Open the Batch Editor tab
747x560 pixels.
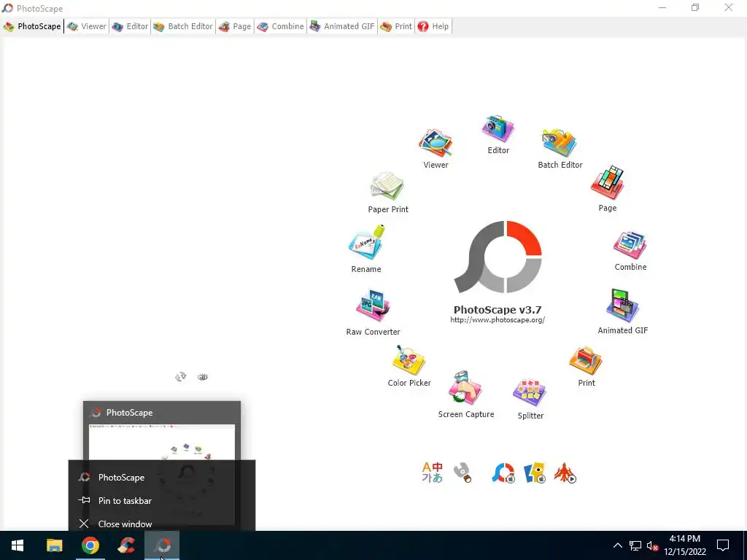183,27
